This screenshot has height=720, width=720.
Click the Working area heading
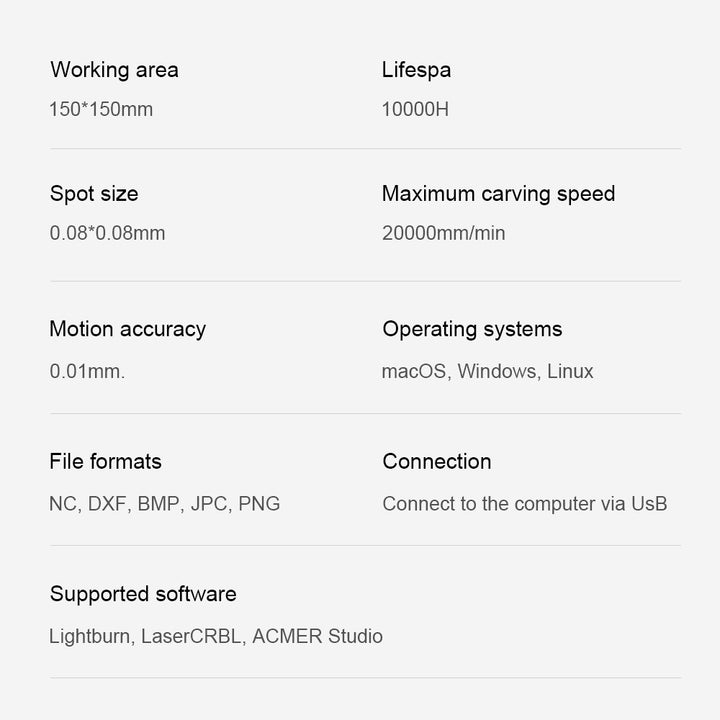tap(114, 70)
